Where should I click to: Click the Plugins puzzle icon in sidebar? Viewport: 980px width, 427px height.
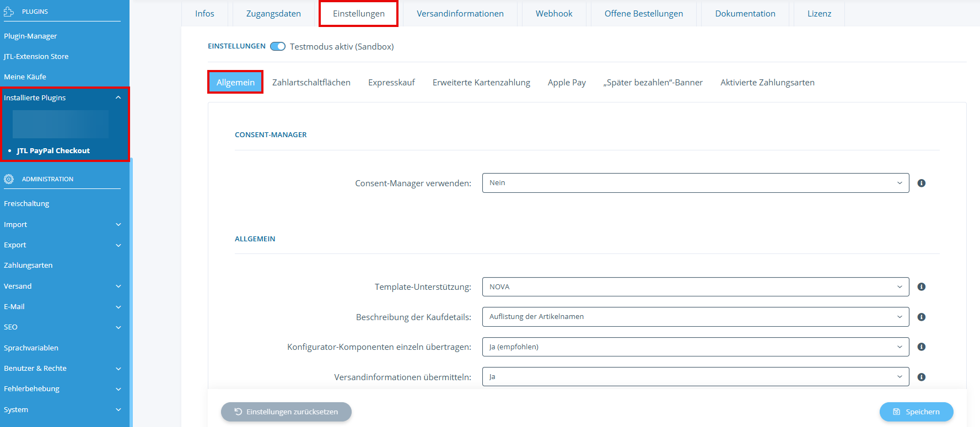(9, 12)
